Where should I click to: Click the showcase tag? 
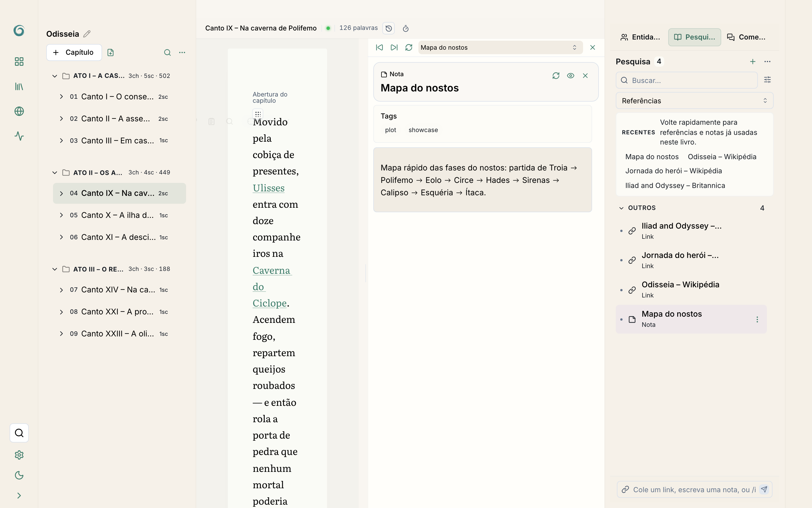(x=423, y=130)
